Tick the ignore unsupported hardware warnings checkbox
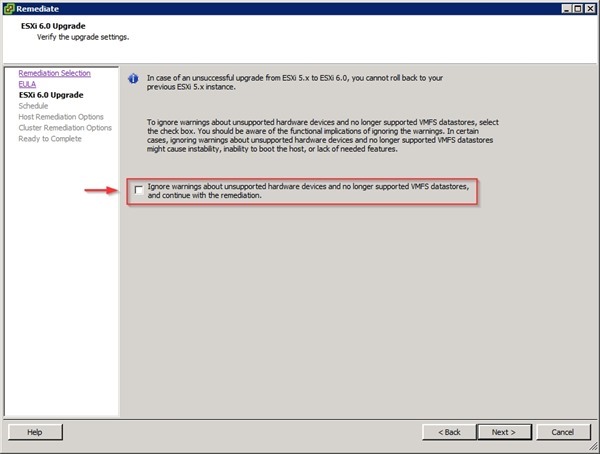The height and width of the screenshot is (454, 600). (139, 190)
